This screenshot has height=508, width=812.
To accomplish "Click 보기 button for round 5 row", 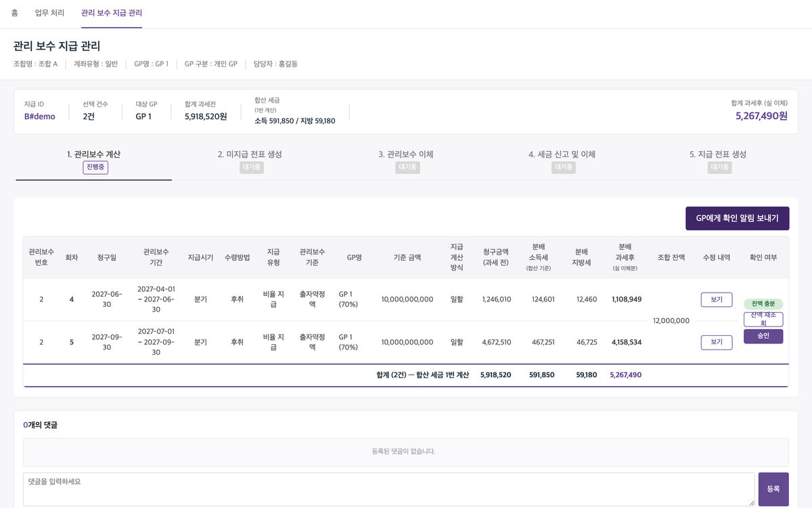I will [717, 342].
